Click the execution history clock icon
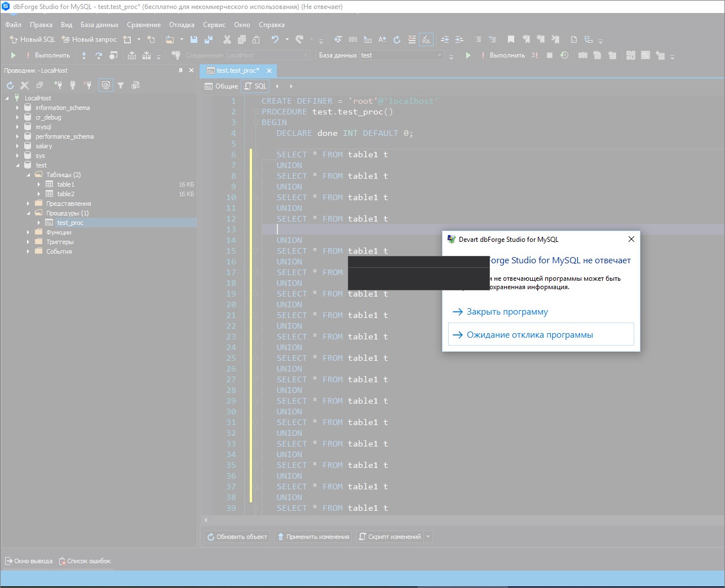Screen dimensions: 725x588 (x=564, y=55)
